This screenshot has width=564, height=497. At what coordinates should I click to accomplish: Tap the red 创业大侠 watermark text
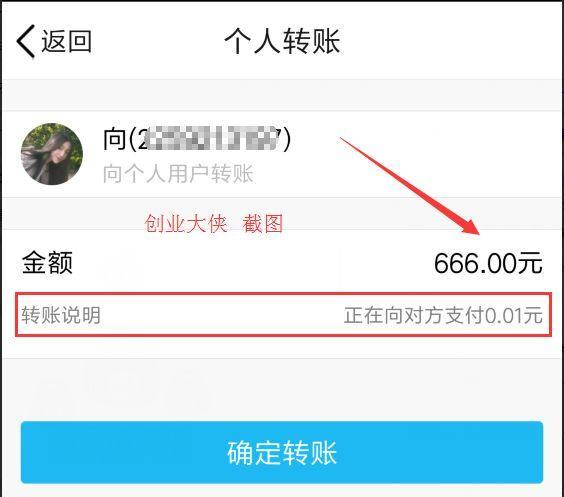[186, 224]
